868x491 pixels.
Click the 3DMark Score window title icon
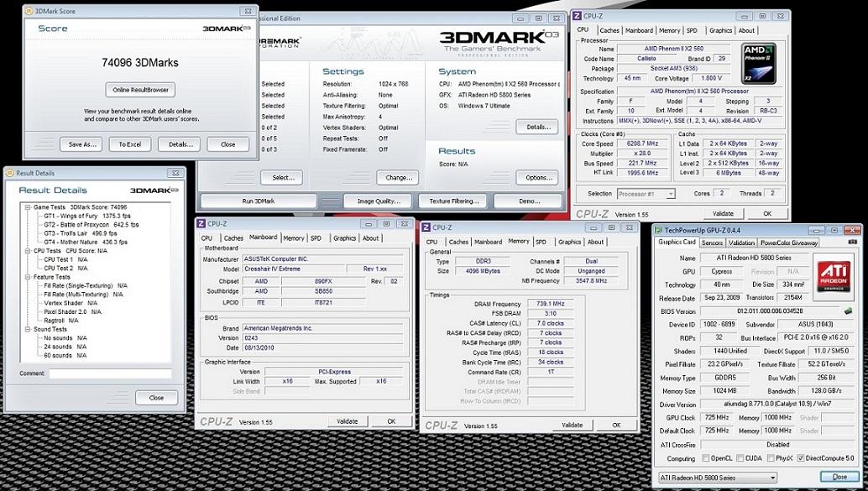click(x=29, y=11)
